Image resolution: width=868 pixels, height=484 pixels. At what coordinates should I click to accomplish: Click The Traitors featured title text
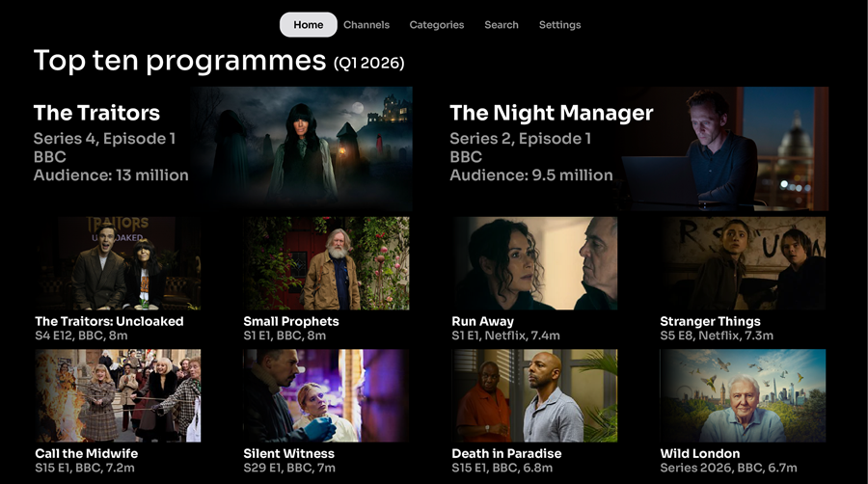click(x=96, y=113)
